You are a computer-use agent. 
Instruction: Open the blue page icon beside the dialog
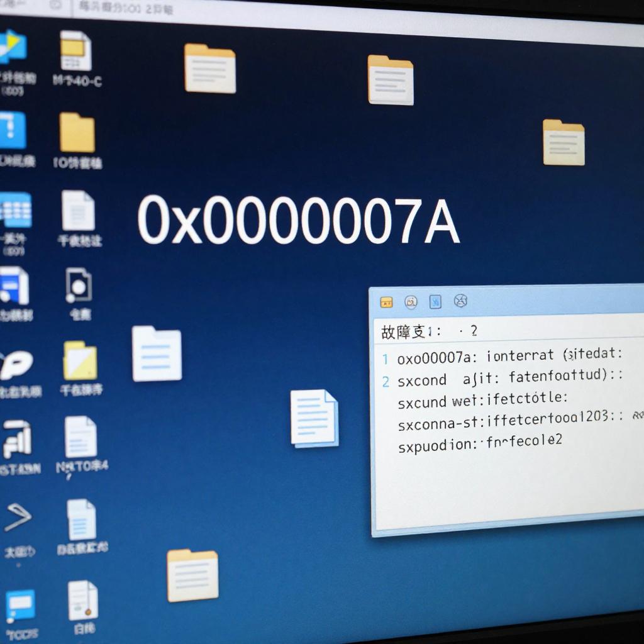point(314,418)
